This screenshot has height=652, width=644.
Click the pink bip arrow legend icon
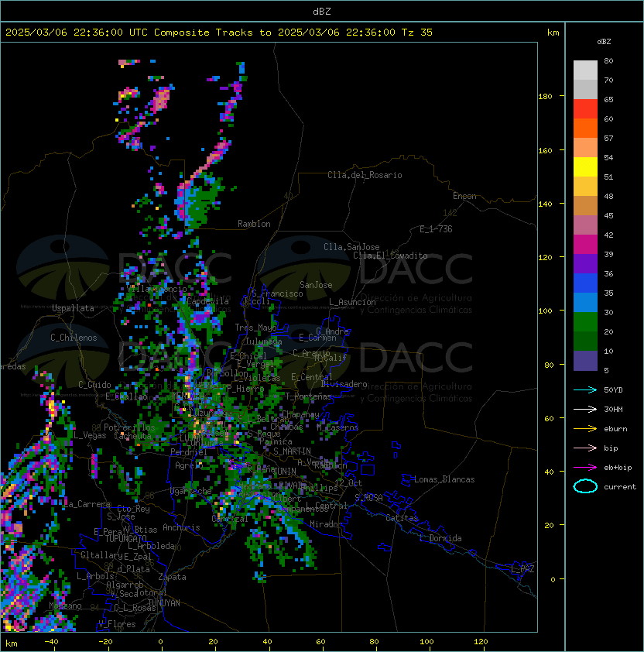pos(585,448)
